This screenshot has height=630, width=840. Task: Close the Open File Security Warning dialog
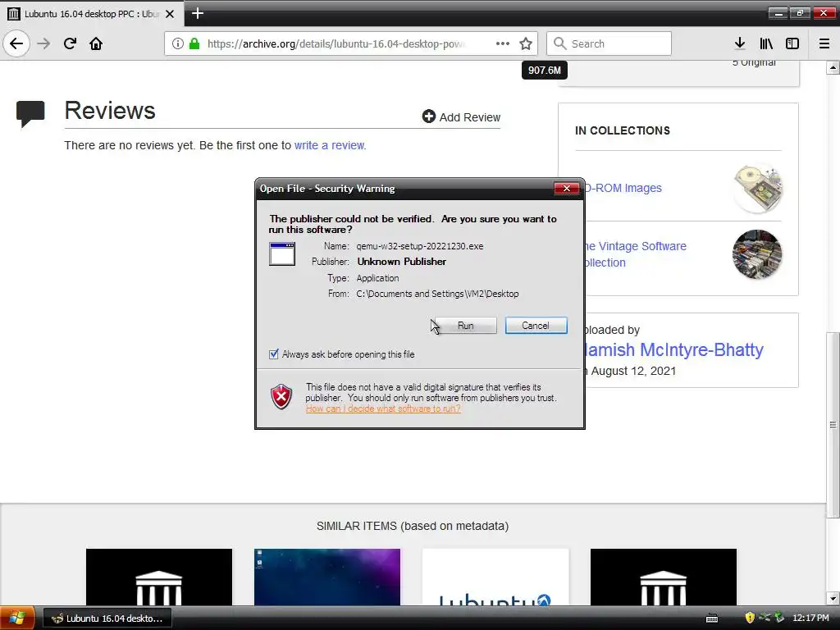(x=566, y=189)
